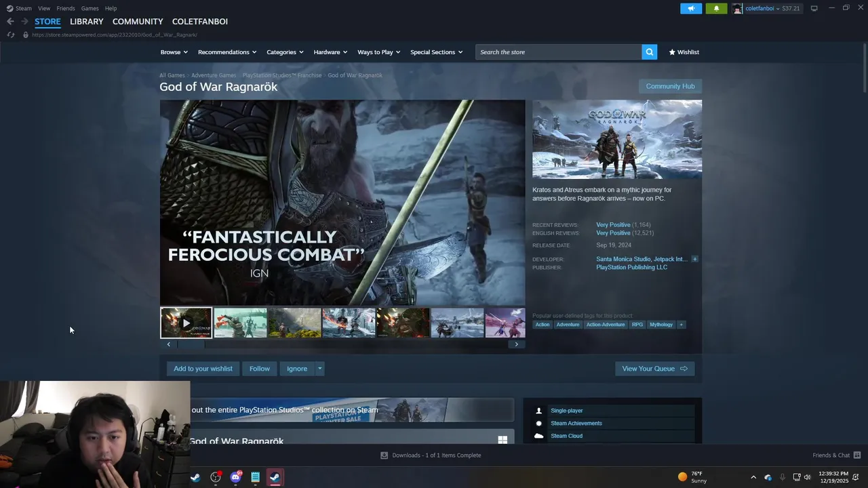Go back with the left arrow
This screenshot has width=868, height=488.
(x=10, y=22)
